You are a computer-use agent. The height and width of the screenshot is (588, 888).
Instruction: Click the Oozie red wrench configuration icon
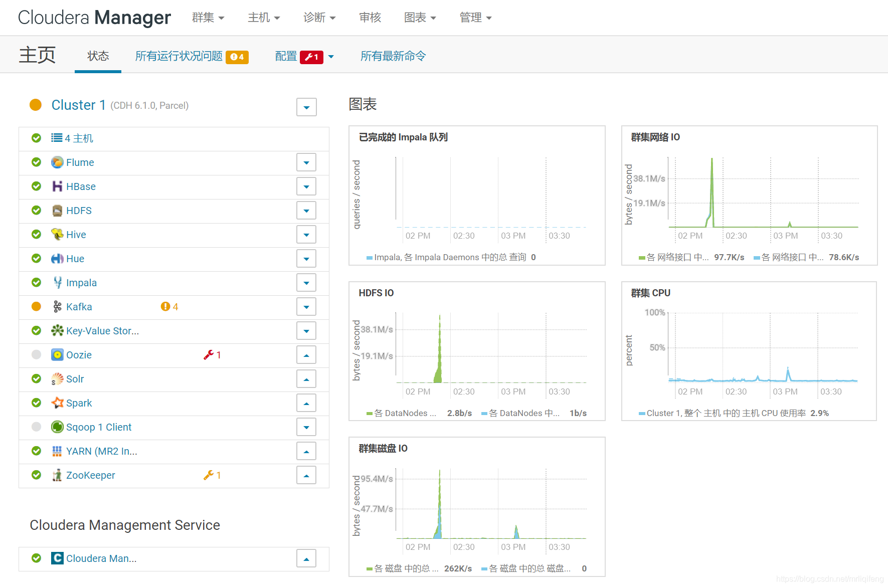tap(209, 355)
